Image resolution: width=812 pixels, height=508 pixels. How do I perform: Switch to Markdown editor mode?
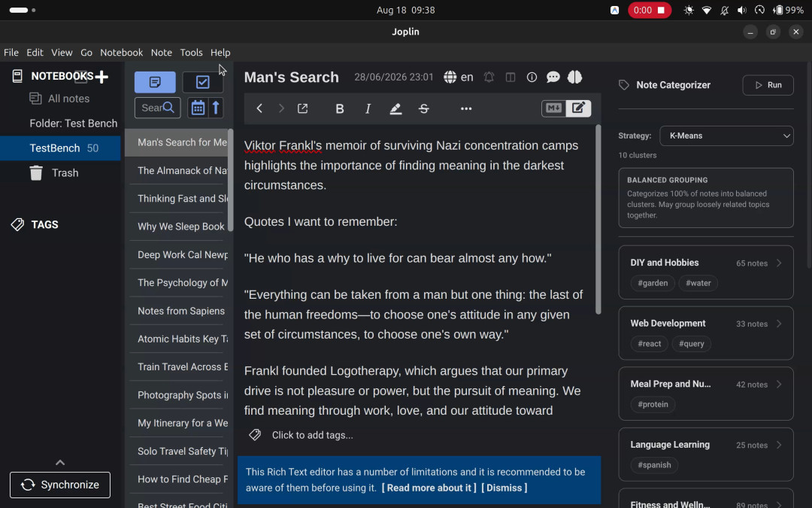pyautogui.click(x=553, y=108)
